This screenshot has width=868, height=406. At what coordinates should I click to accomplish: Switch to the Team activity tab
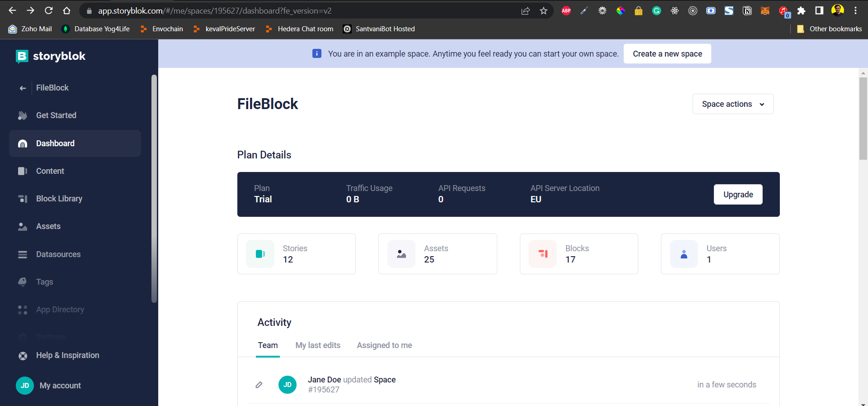268,345
